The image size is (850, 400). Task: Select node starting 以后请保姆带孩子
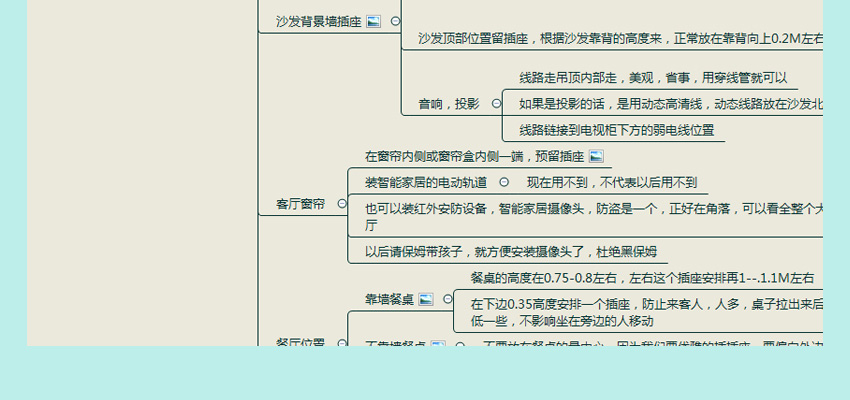point(511,251)
